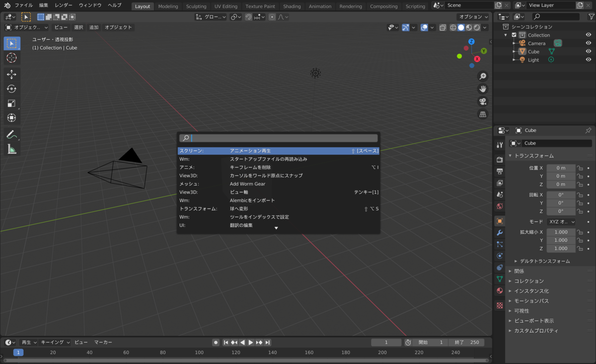Toggle proportional editing in the header
Screen dimensions: 596x364
(x=272, y=17)
